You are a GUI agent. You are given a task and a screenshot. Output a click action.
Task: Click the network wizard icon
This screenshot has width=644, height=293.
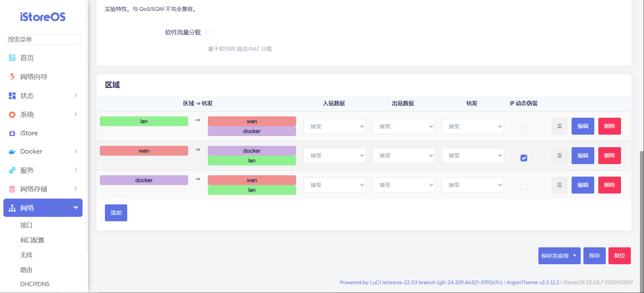(12, 77)
